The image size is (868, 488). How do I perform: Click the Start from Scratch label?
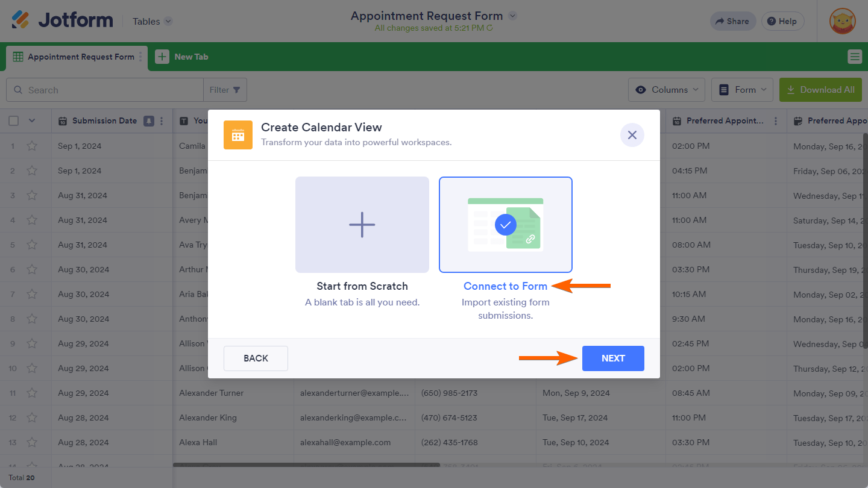click(362, 286)
